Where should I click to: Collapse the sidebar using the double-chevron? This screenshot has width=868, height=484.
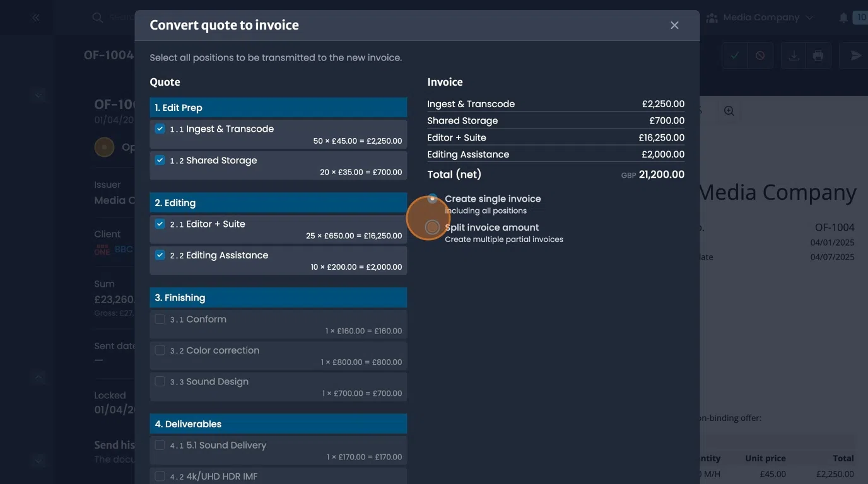click(35, 17)
